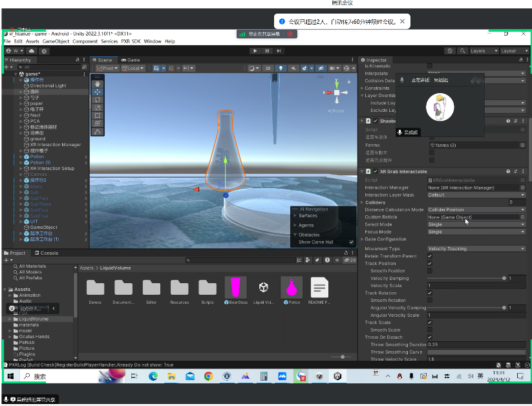Click the Chrome icon in Windows taskbar
Viewport: 532px width, 406px height.
(x=208, y=376)
